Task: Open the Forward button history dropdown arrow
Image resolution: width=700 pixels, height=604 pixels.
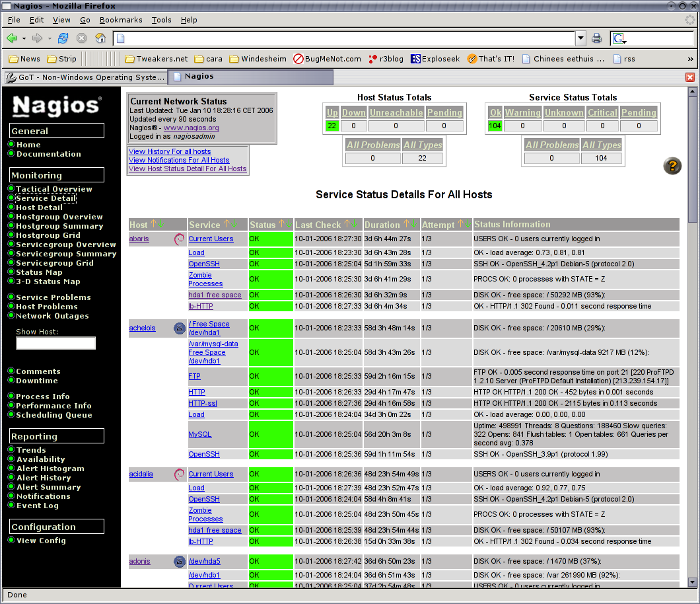Action: coord(50,39)
